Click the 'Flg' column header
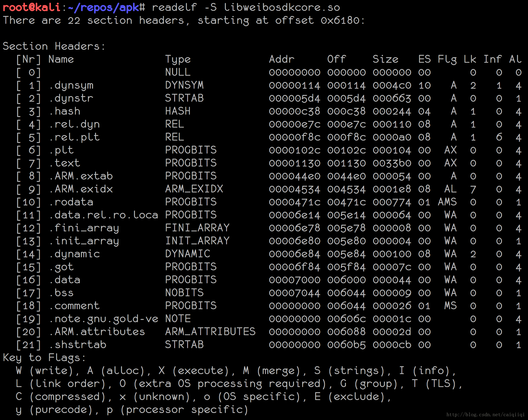This screenshot has height=420, width=528. (447, 60)
